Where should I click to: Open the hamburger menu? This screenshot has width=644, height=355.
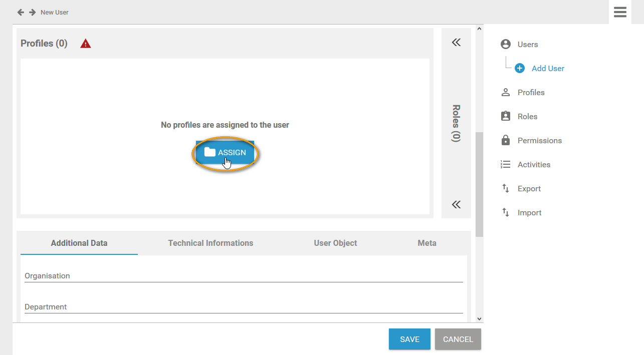coord(620,12)
